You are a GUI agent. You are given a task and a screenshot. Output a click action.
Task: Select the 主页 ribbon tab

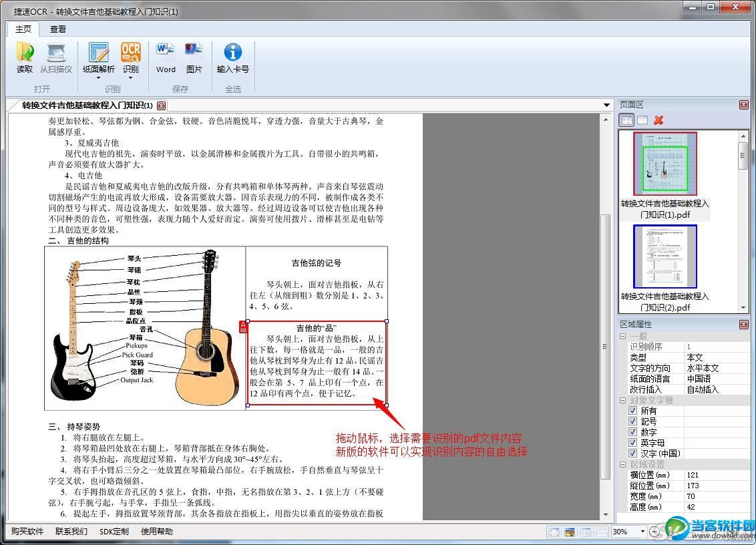point(23,29)
